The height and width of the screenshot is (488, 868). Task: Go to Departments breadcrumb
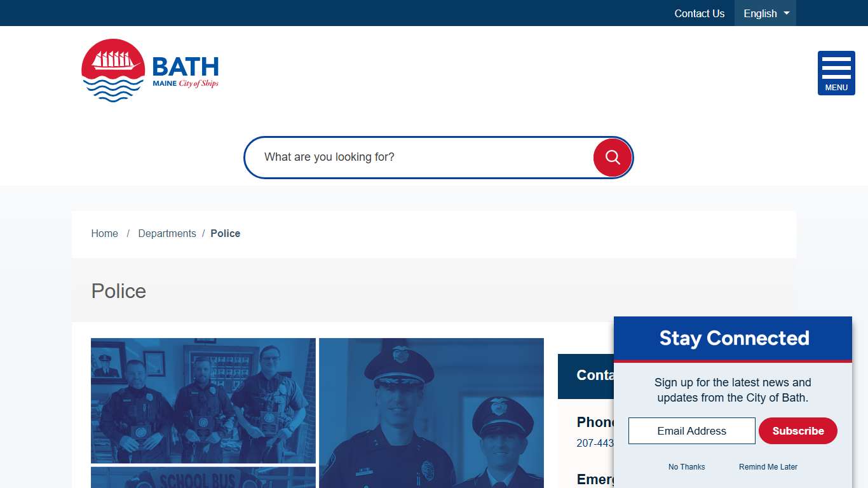pyautogui.click(x=167, y=233)
